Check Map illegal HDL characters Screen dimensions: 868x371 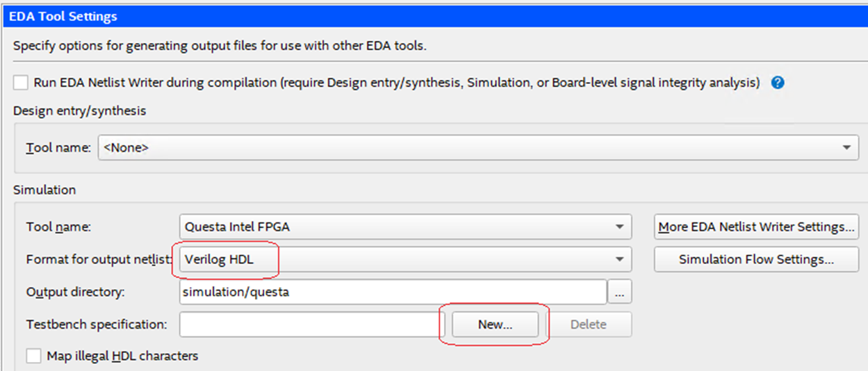[x=33, y=356]
